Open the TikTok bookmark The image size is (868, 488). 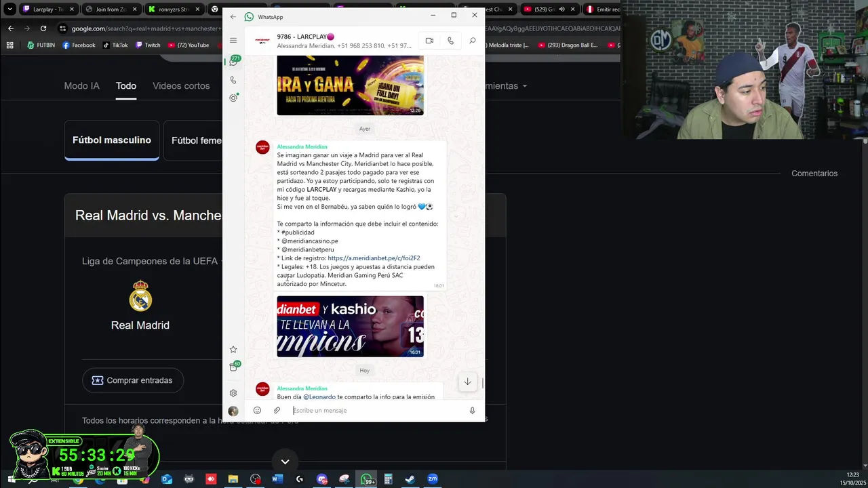pyautogui.click(x=115, y=45)
